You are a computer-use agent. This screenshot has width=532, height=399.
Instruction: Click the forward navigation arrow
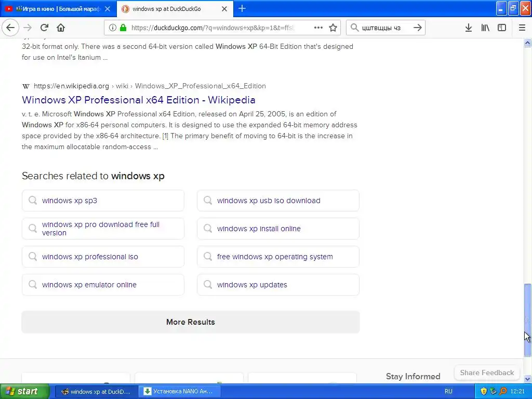pos(28,28)
